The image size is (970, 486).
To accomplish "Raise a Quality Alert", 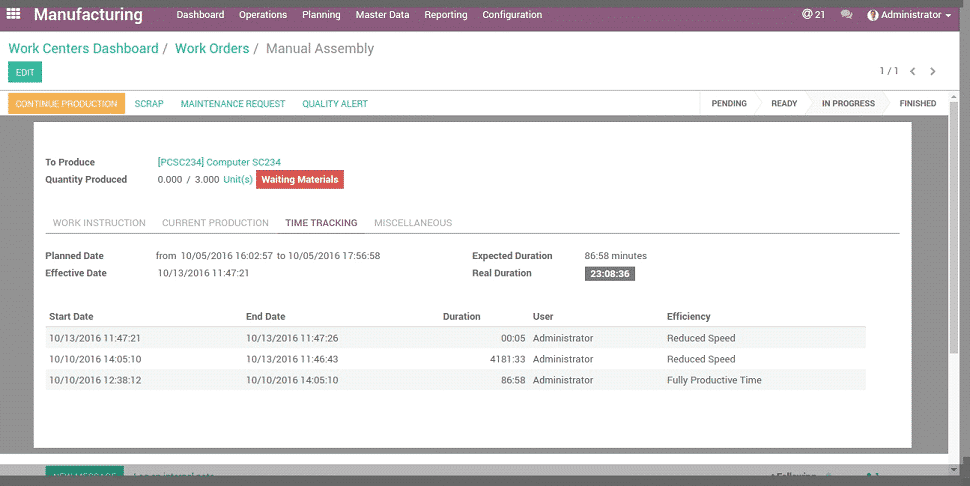I will click(x=335, y=104).
